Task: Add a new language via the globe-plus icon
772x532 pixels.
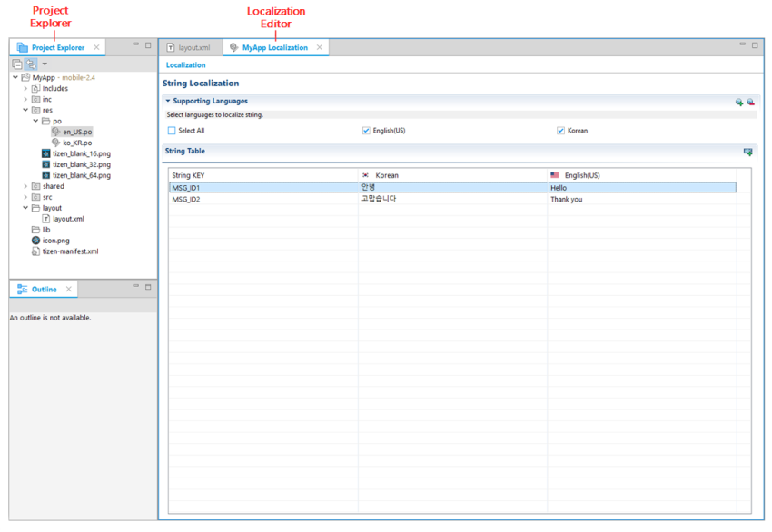Action: point(737,102)
